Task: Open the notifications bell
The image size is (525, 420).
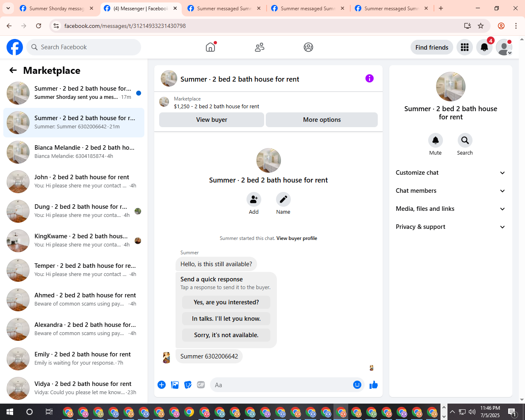Action: tap(484, 47)
